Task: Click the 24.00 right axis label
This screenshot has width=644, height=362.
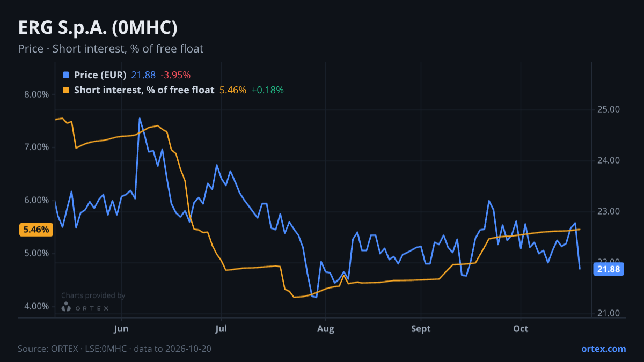Action: [609, 160]
